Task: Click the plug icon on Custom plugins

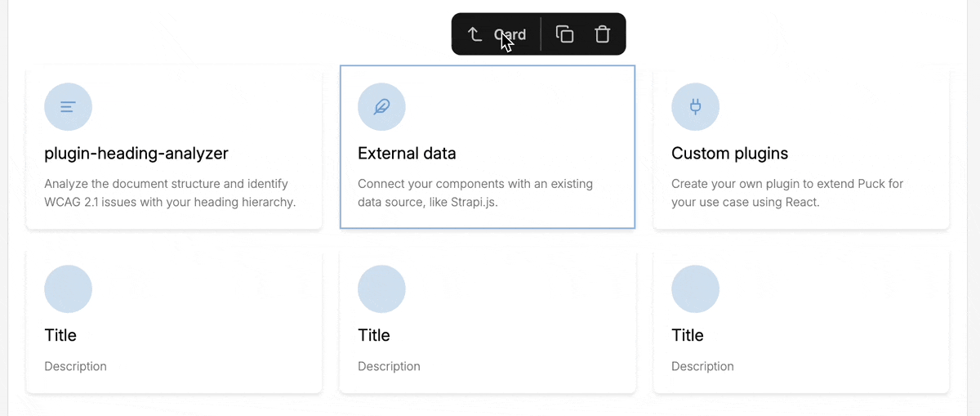Action: click(695, 107)
